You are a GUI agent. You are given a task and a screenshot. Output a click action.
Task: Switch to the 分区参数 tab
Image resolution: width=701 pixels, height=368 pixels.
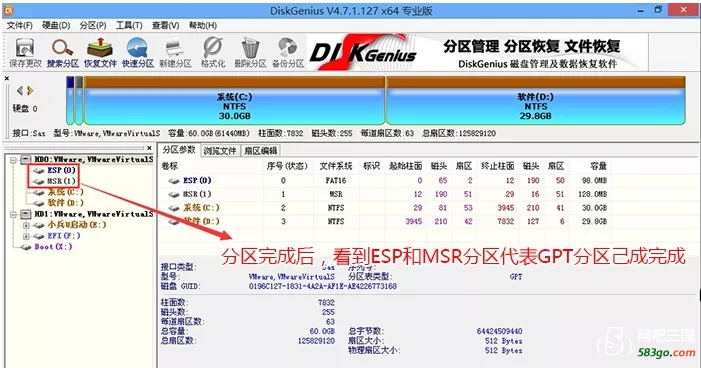pyautogui.click(x=179, y=150)
